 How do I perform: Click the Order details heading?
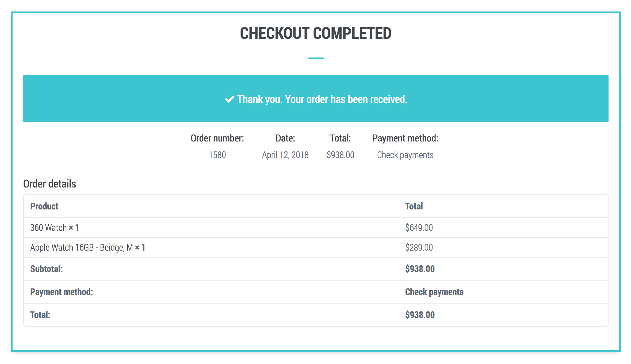49,184
